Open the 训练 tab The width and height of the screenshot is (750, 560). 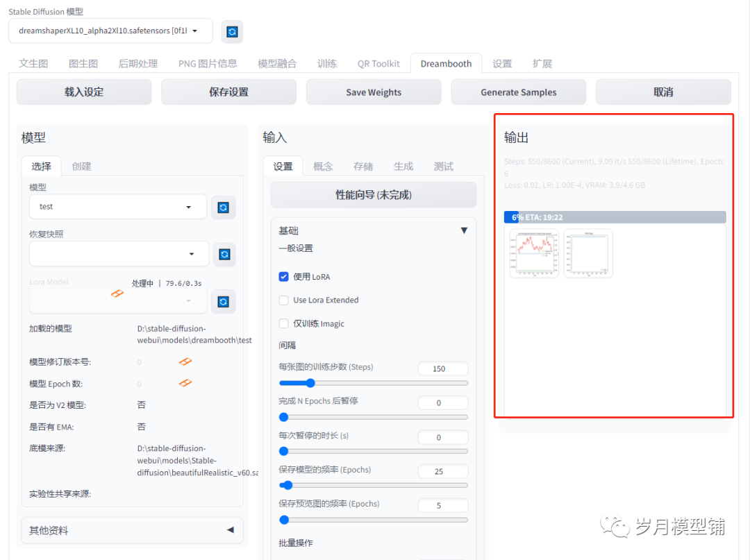coord(327,64)
